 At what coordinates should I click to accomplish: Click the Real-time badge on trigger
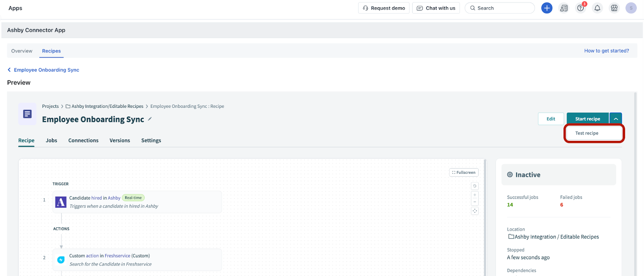133,198
